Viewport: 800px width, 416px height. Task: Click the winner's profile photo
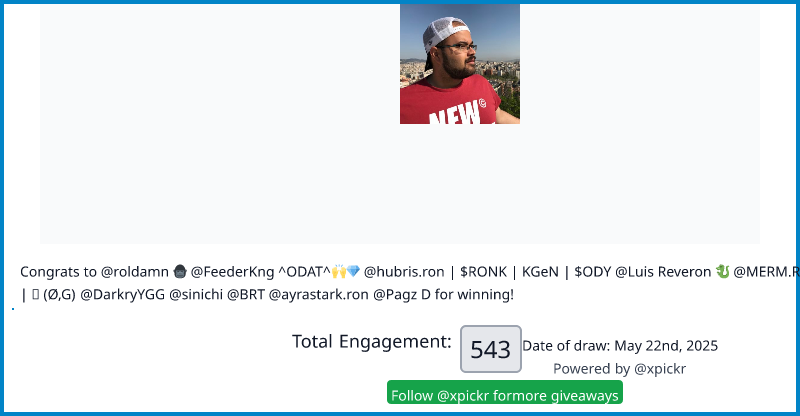coord(459,63)
